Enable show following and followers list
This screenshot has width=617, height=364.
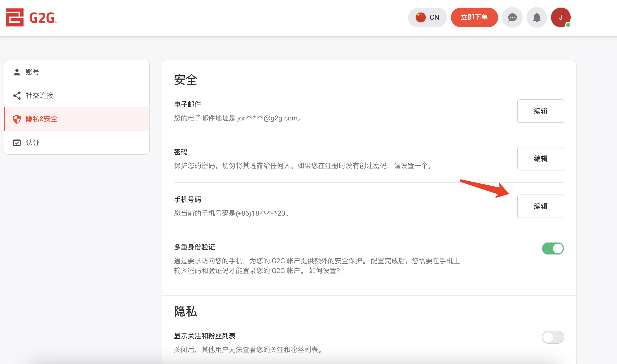[553, 337]
